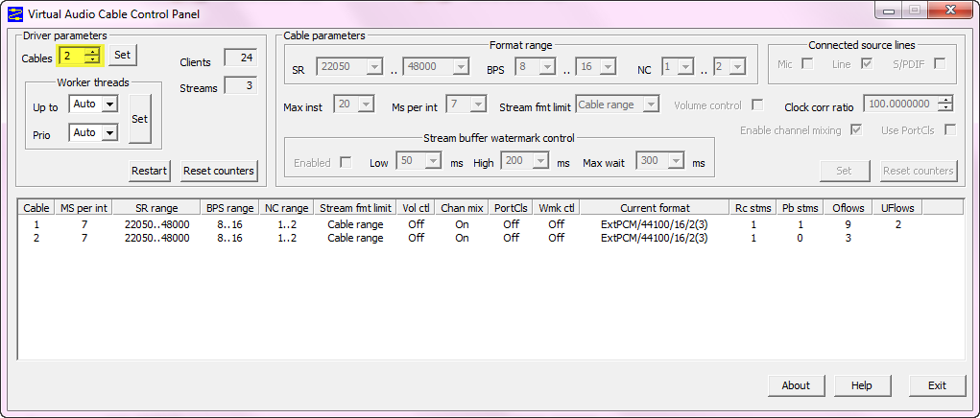
Task: Open the Max inst dropdown
Action: tap(366, 104)
